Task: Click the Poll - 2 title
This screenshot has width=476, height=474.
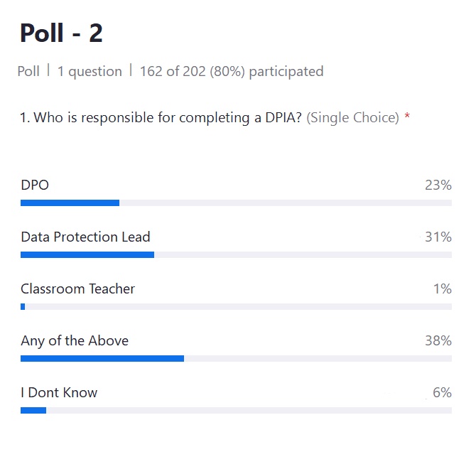Action: point(61,33)
